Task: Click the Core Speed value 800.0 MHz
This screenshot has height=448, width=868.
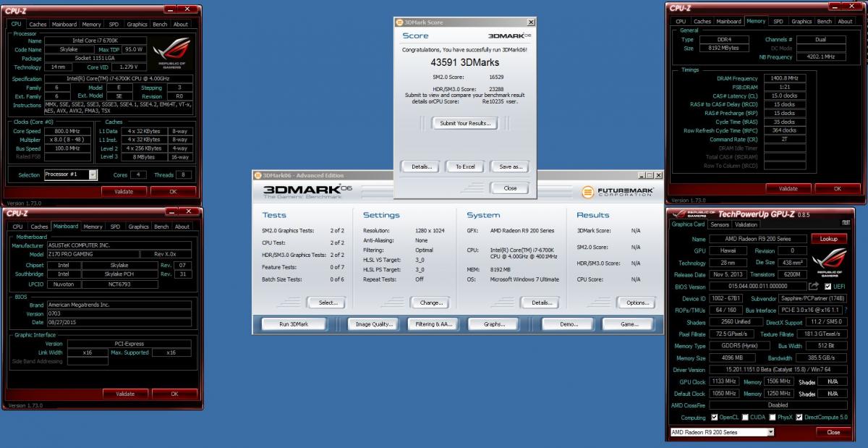Action: (68, 131)
